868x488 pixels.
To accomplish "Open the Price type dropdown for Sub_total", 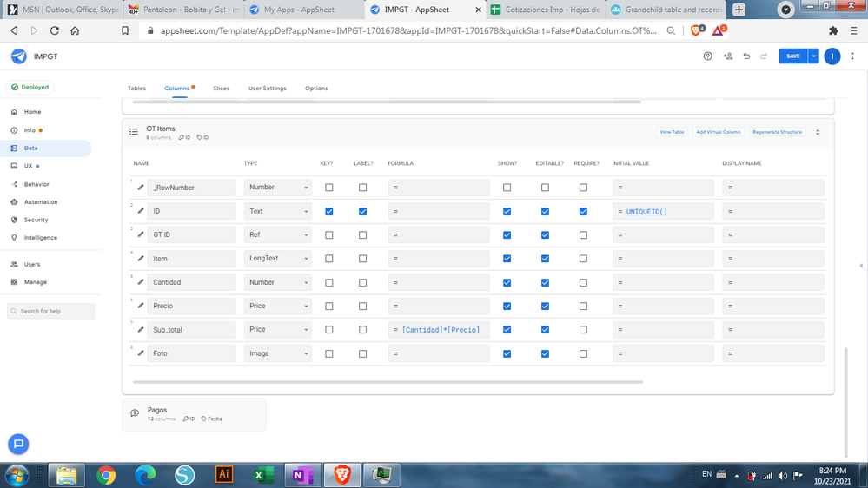I will [277, 330].
